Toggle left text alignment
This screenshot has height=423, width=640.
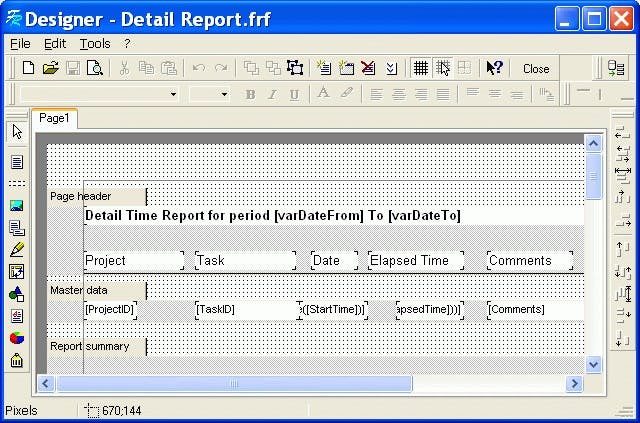pyautogui.click(x=376, y=94)
